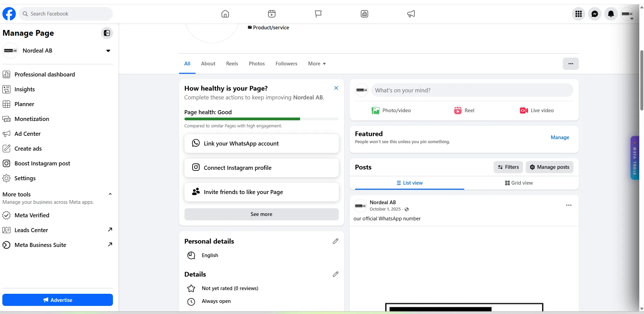This screenshot has width=644, height=314.
Task: Open the page options three-dot button
Action: tap(570, 64)
